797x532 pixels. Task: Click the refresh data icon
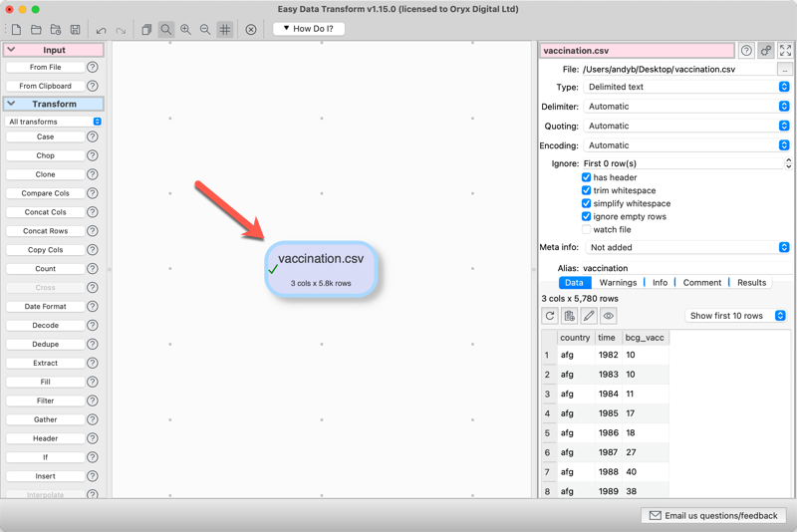point(550,316)
